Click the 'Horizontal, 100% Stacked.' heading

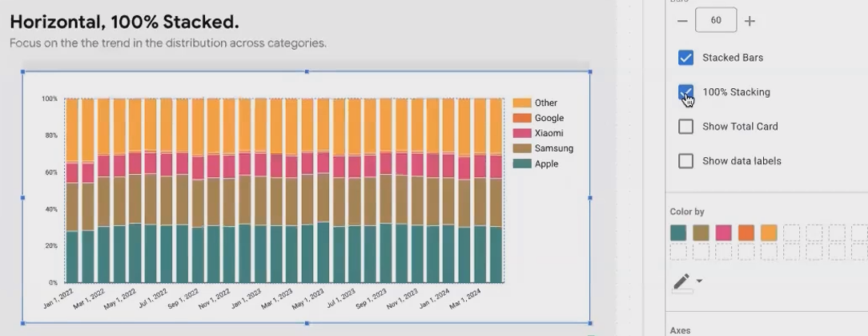click(x=125, y=22)
